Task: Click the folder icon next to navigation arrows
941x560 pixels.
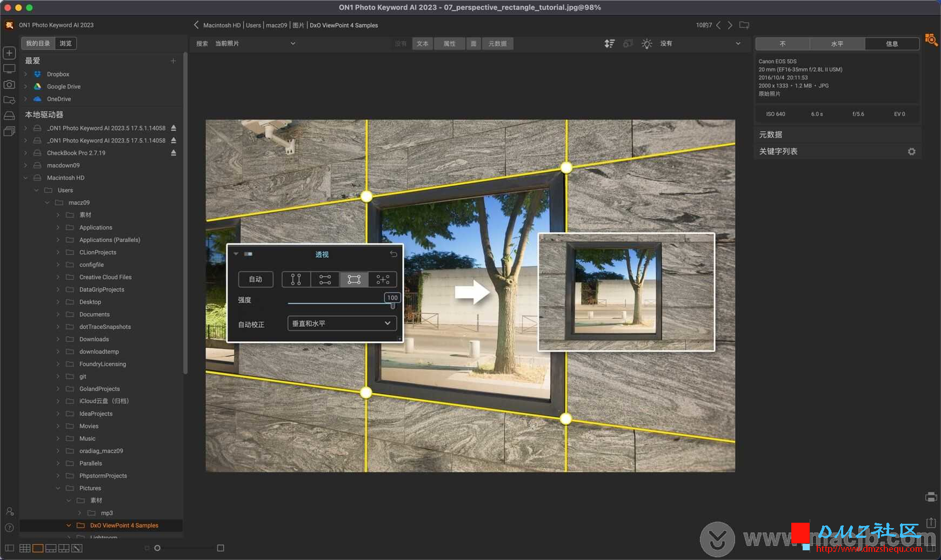Action: [744, 25]
